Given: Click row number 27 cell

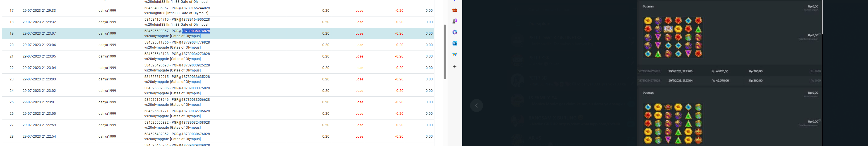Looking at the screenshot, I should [x=11, y=125].
